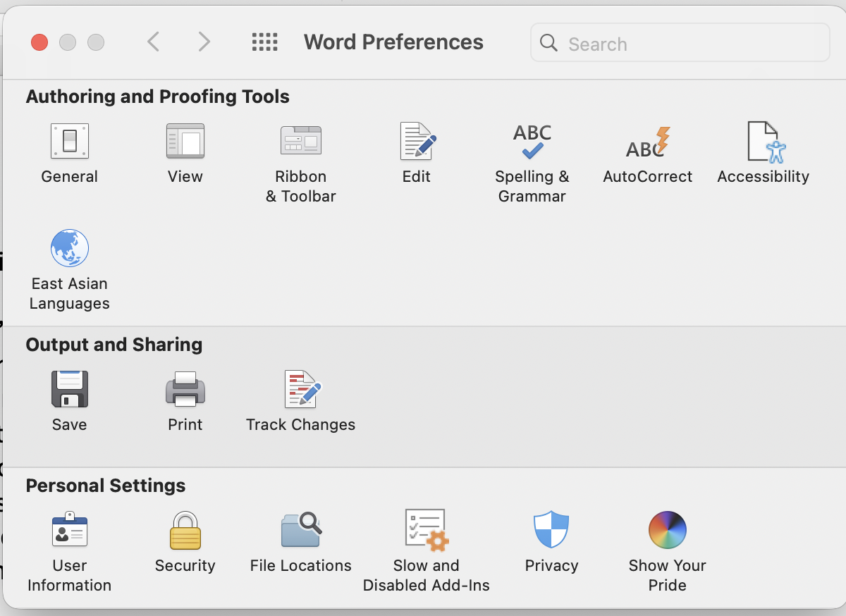
Task: Click the Show All grid icon
Action: point(264,42)
